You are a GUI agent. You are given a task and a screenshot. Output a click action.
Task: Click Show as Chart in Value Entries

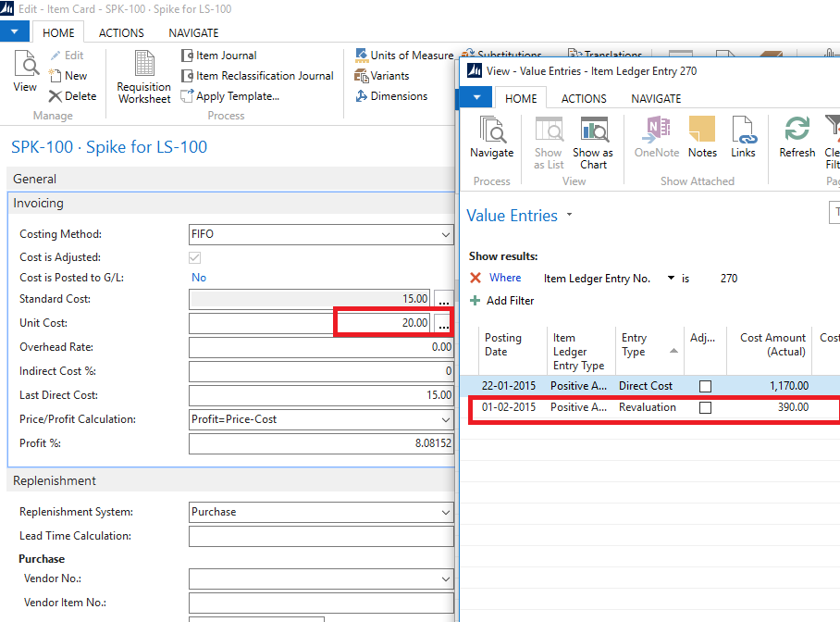pyautogui.click(x=593, y=143)
